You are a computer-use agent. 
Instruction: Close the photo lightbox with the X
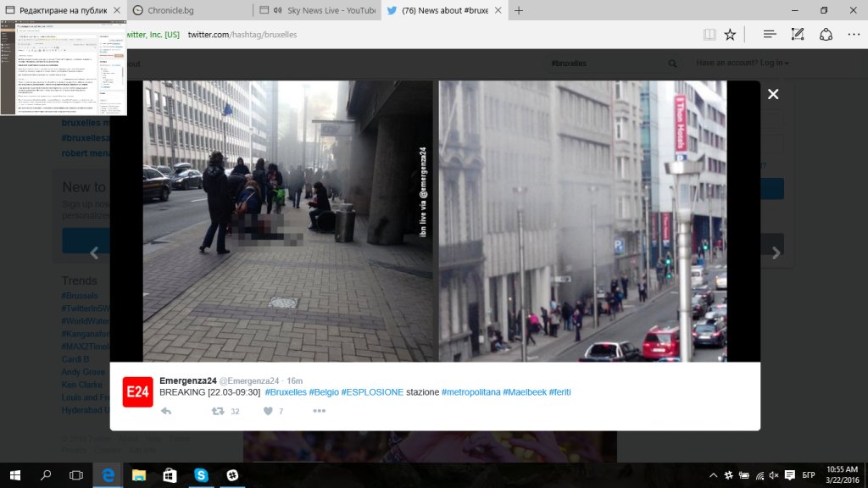(773, 95)
